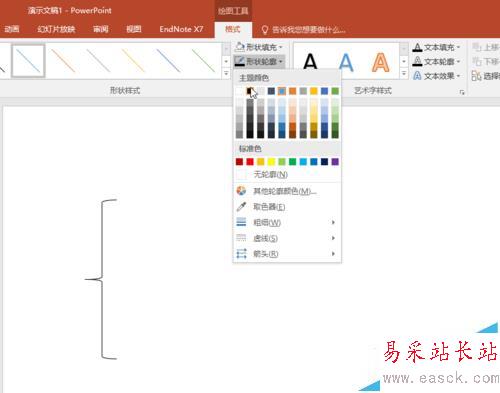This screenshot has width=500, height=393.
Task: Pick the dark blue-gray theme color
Action: (x=271, y=91)
